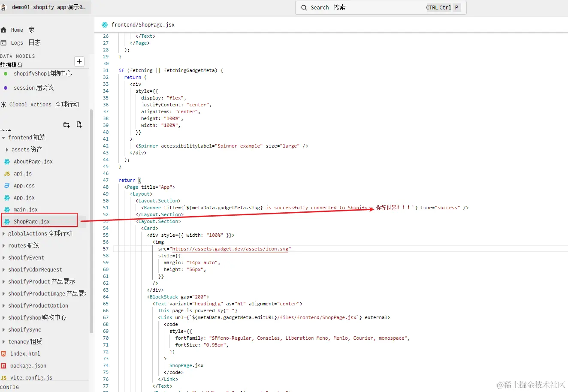This screenshot has height=392, width=568.
Task: Click line number 57 in the gutter
Action: pyautogui.click(x=106, y=249)
